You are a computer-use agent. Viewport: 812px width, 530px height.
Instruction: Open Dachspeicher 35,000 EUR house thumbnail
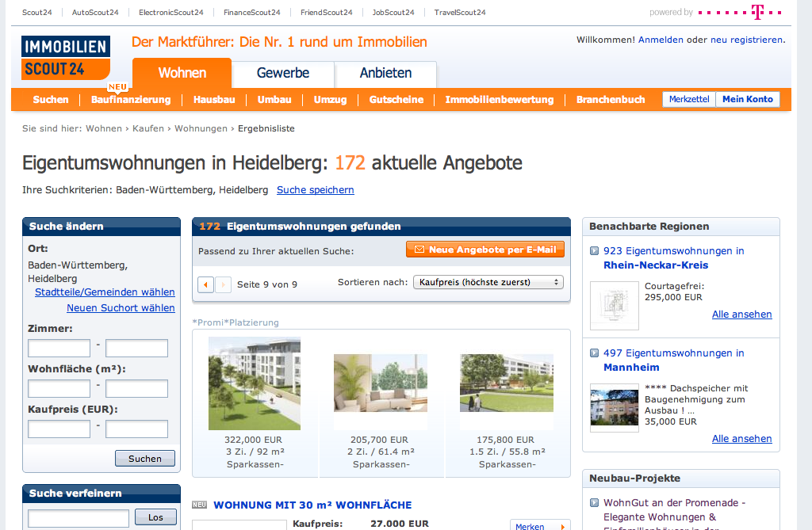tap(615, 408)
